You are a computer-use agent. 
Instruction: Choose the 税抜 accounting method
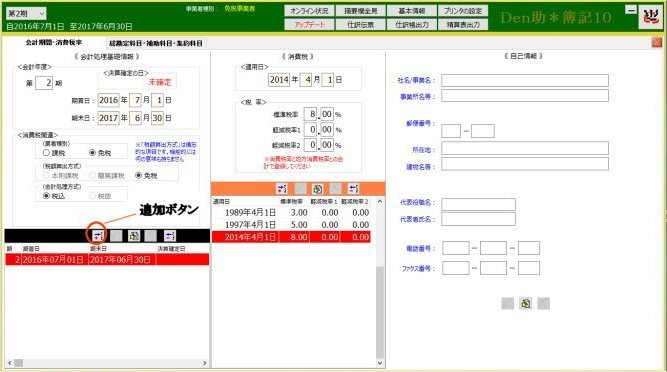pos(92,196)
